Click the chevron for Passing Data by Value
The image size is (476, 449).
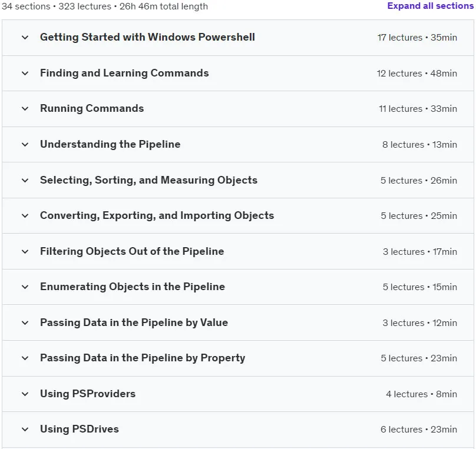pos(25,323)
